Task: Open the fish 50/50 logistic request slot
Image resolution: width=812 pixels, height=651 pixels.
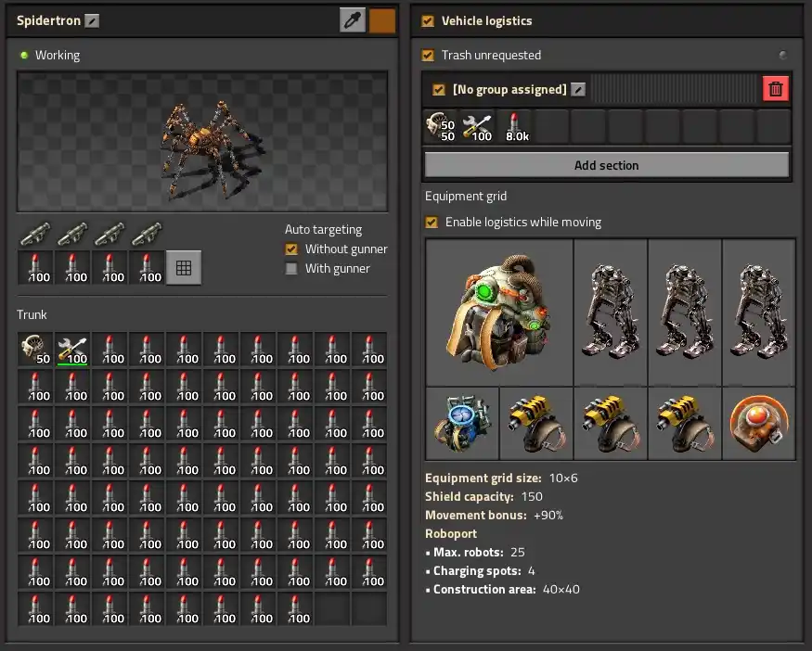Action: click(x=441, y=126)
